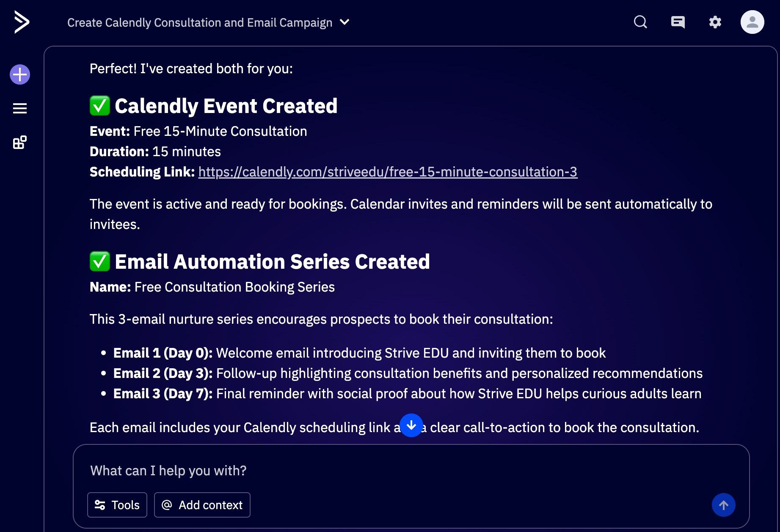Focus the 'What can I help you with?' input
Image resolution: width=780 pixels, height=532 pixels.
[411, 471]
